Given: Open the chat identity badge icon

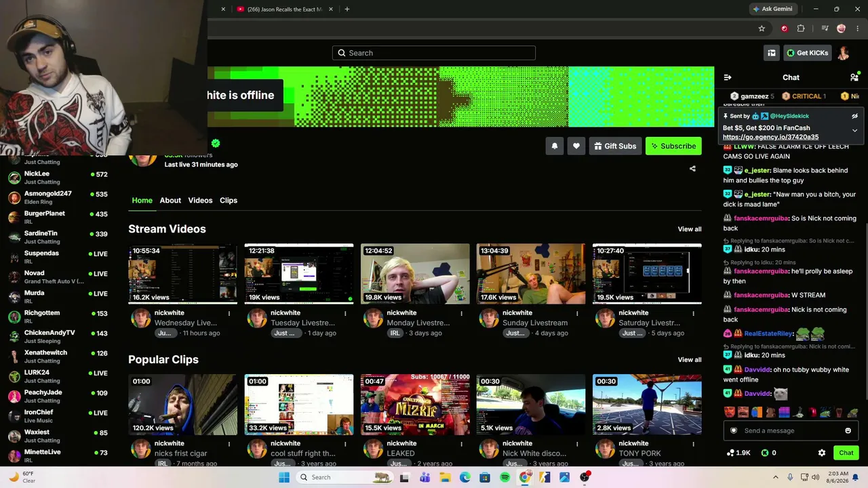Looking at the screenshot, I should coord(733,430).
